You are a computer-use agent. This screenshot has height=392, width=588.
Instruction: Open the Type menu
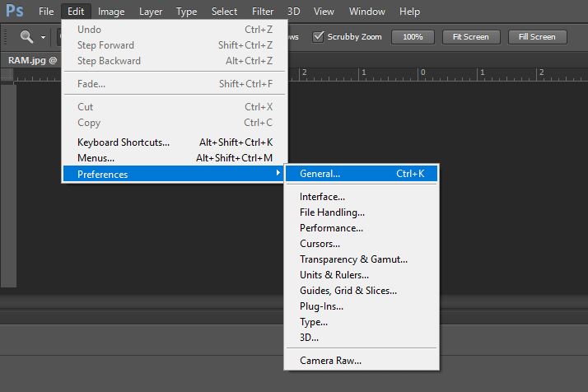tap(186, 12)
